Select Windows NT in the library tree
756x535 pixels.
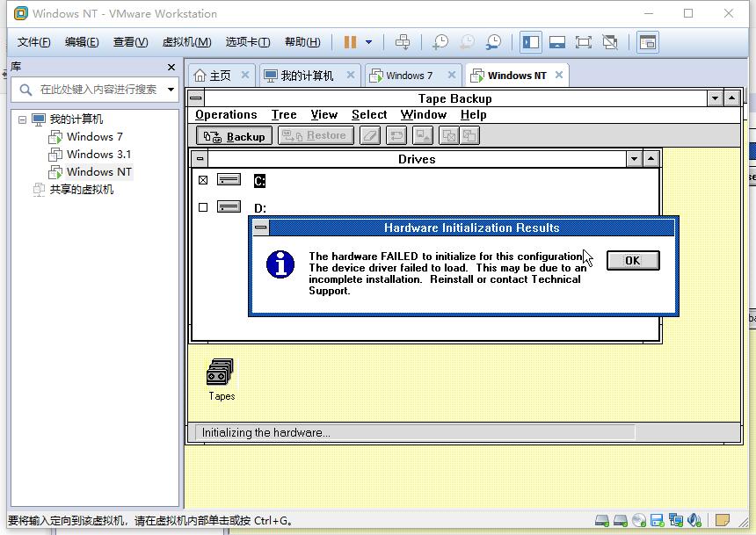pos(98,171)
